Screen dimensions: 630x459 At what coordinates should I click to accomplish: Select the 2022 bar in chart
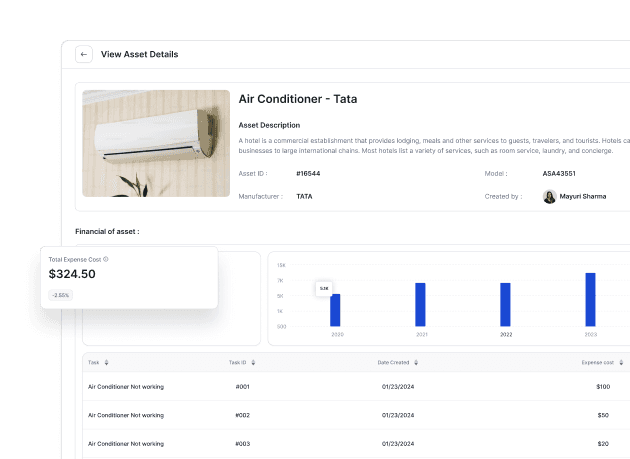[506, 303]
